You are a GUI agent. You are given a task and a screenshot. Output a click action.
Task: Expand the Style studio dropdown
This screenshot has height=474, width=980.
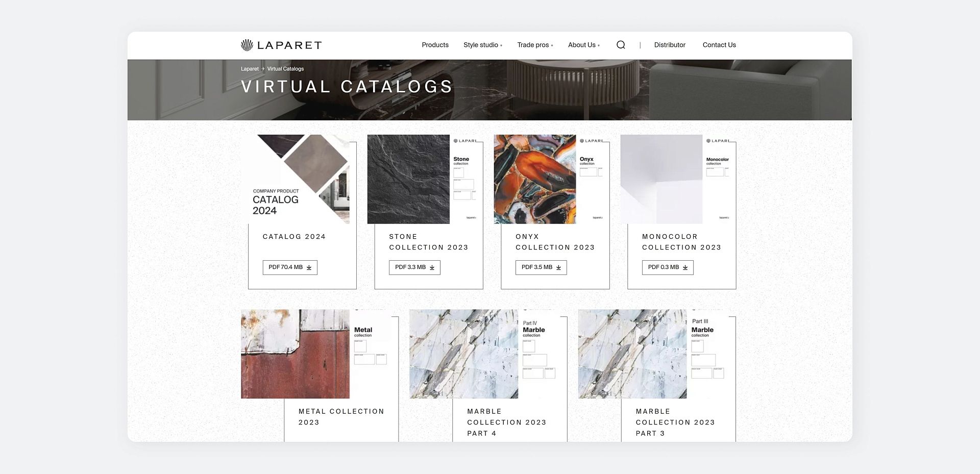click(482, 45)
